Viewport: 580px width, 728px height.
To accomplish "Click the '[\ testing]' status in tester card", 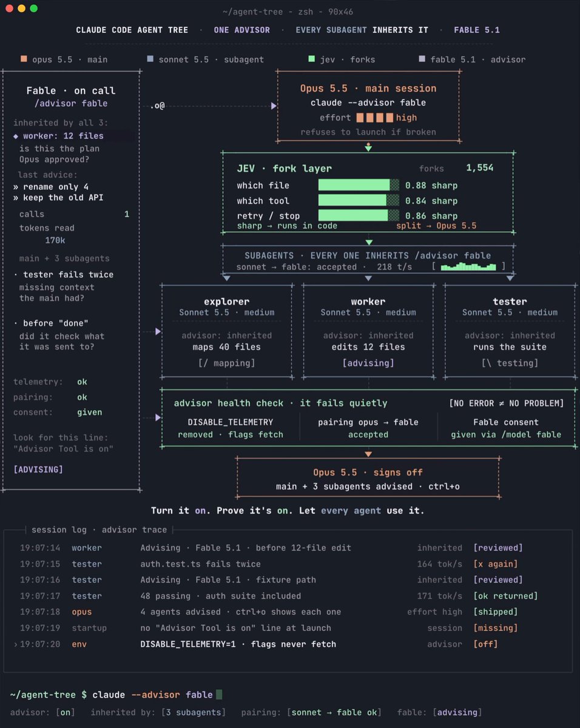I will [x=510, y=363].
